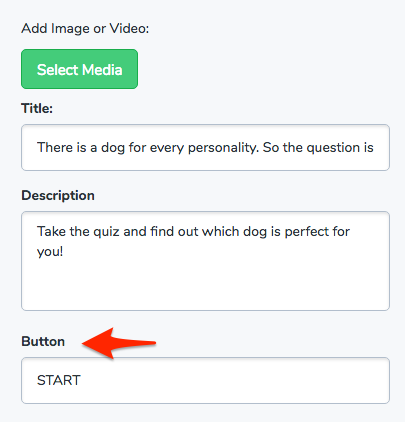Focus the Title text input field

pyautogui.click(x=205, y=148)
